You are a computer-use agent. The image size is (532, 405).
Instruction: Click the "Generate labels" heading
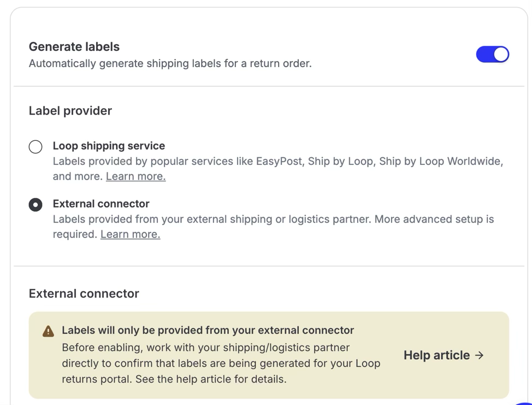[74, 47]
